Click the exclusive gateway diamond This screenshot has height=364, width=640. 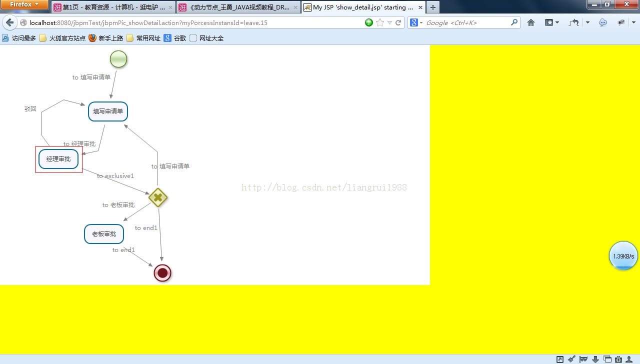pyautogui.click(x=158, y=197)
